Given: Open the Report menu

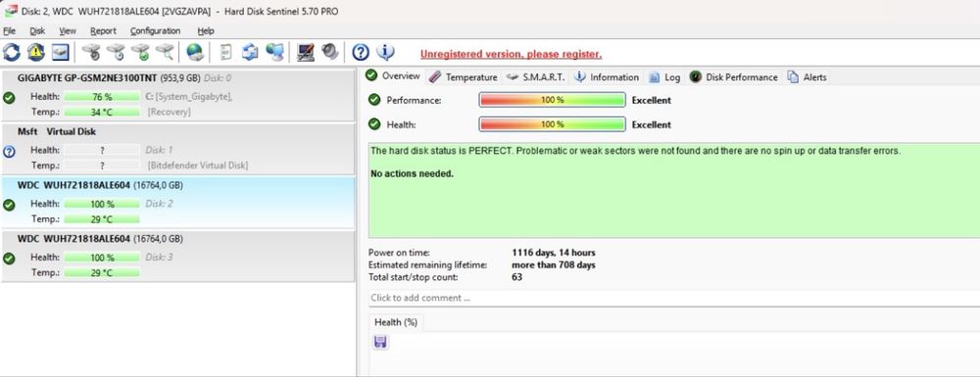Looking at the screenshot, I should tap(103, 30).
